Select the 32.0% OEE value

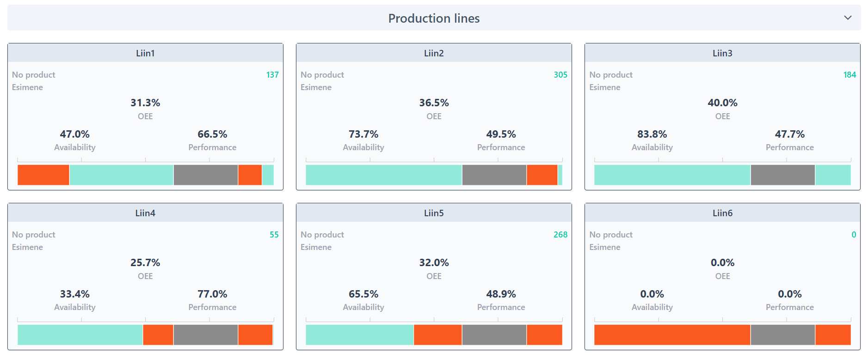point(434,262)
